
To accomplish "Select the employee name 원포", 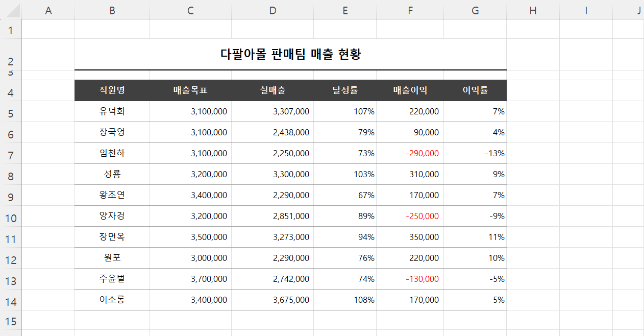I will click(x=112, y=258).
